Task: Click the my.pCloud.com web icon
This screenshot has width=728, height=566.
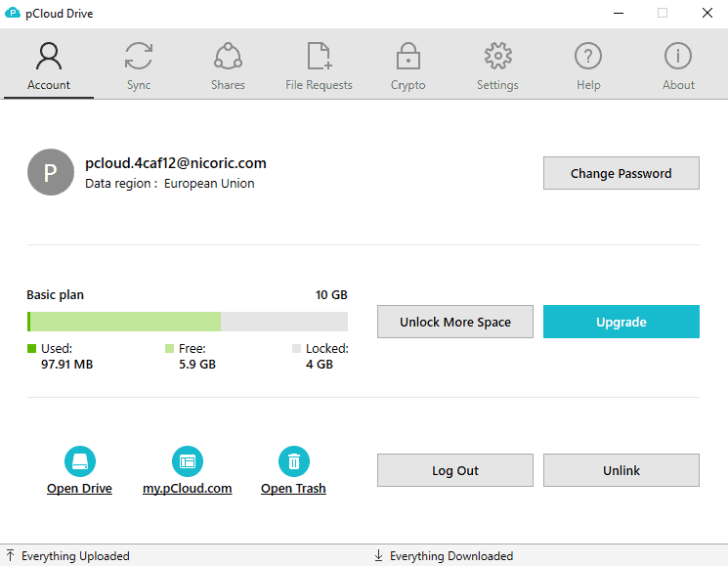Action: click(x=188, y=461)
